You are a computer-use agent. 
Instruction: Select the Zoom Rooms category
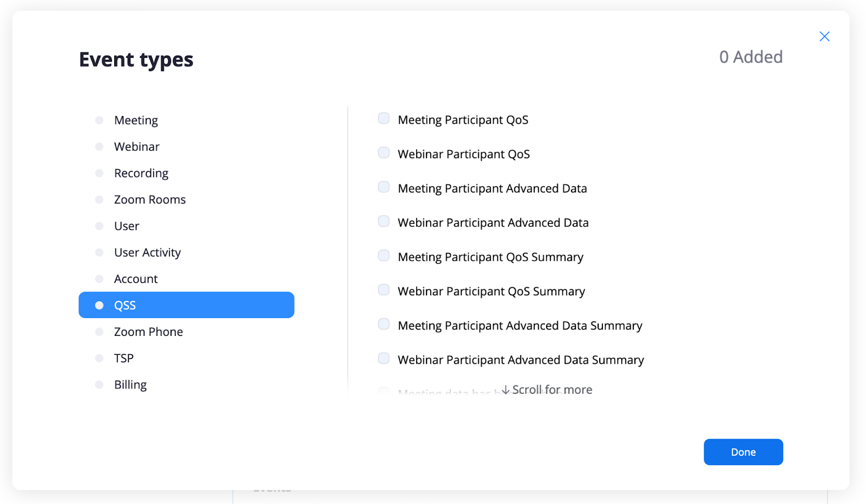[x=149, y=199]
